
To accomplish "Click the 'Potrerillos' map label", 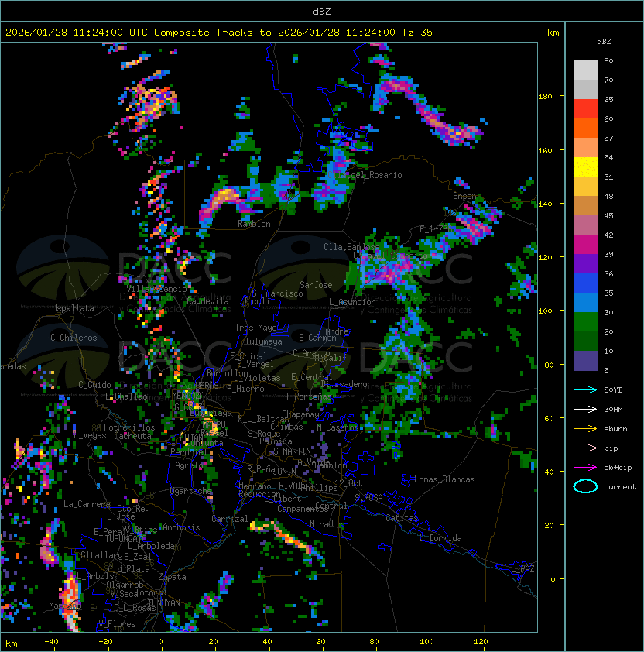I will pos(129,427).
